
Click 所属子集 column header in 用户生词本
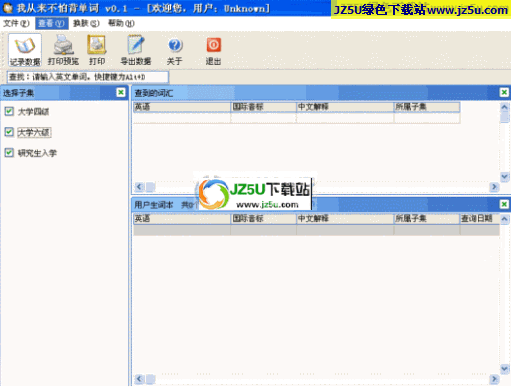(x=427, y=219)
